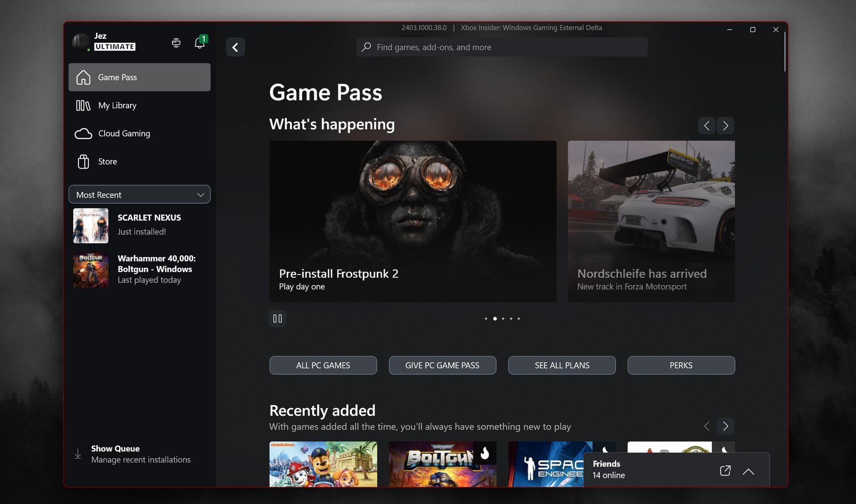
Task: Click the console connection icon near the profile
Action: pyautogui.click(x=176, y=42)
